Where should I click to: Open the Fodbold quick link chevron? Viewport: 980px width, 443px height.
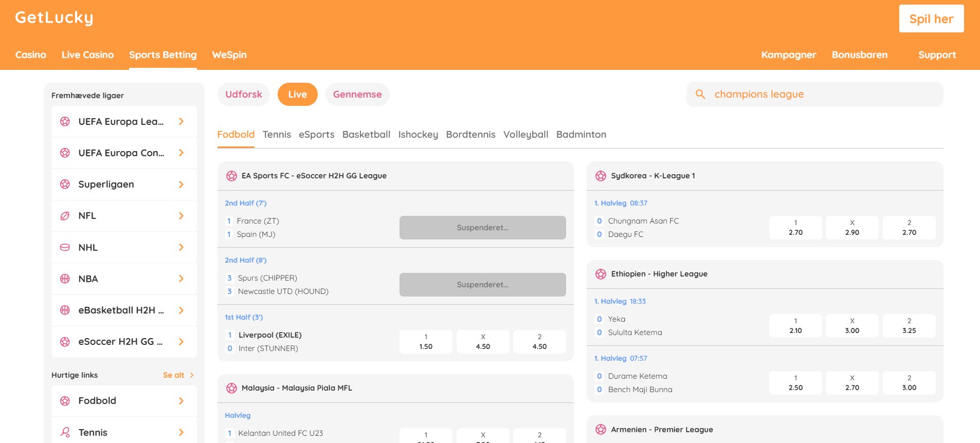[x=181, y=401]
